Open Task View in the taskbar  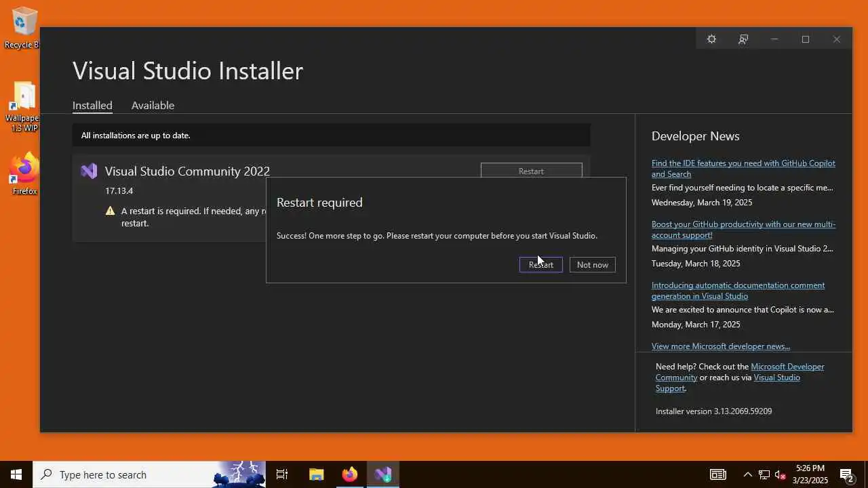coord(282,474)
